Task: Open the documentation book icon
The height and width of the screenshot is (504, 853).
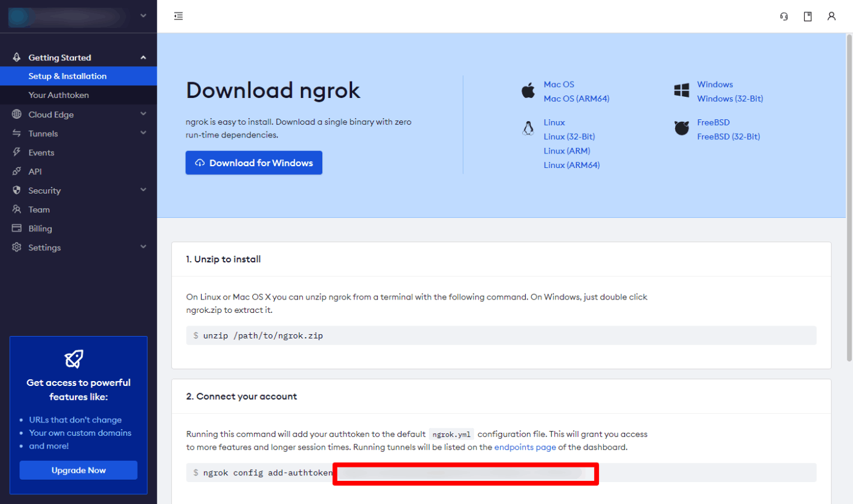Action: click(808, 16)
